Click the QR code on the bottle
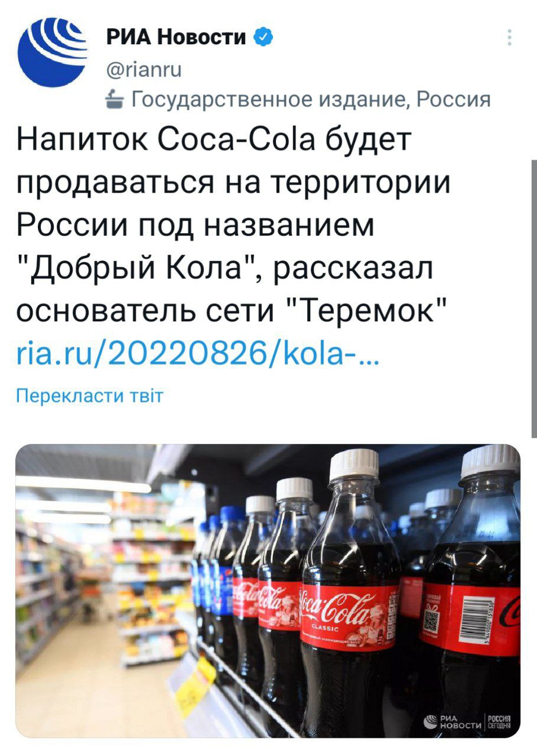 (x=432, y=620)
